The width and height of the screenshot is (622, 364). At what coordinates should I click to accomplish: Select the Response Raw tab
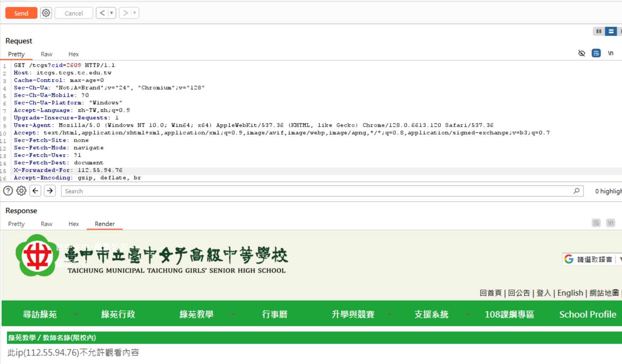coord(46,224)
